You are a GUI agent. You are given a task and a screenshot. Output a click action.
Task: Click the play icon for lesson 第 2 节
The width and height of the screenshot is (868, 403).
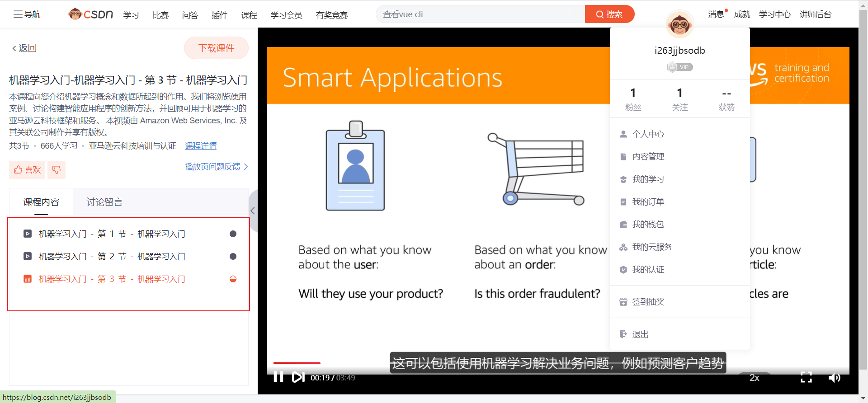[x=28, y=257]
